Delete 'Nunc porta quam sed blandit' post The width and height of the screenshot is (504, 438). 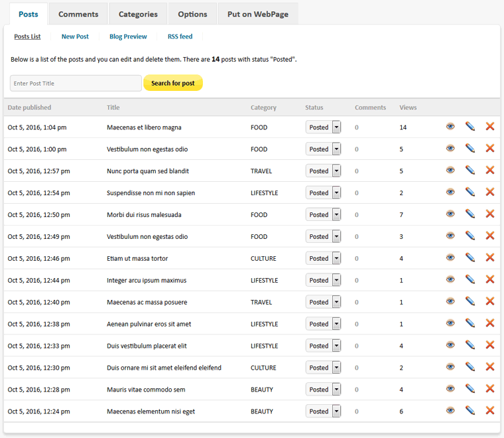[x=490, y=170]
